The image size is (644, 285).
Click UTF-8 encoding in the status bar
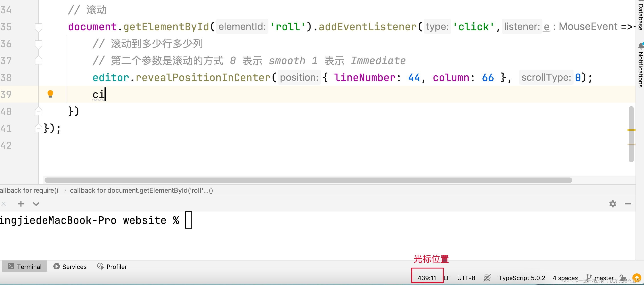(466, 278)
